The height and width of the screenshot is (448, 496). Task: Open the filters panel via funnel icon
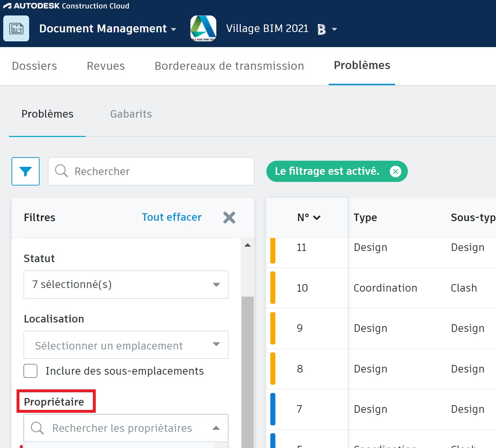25,172
